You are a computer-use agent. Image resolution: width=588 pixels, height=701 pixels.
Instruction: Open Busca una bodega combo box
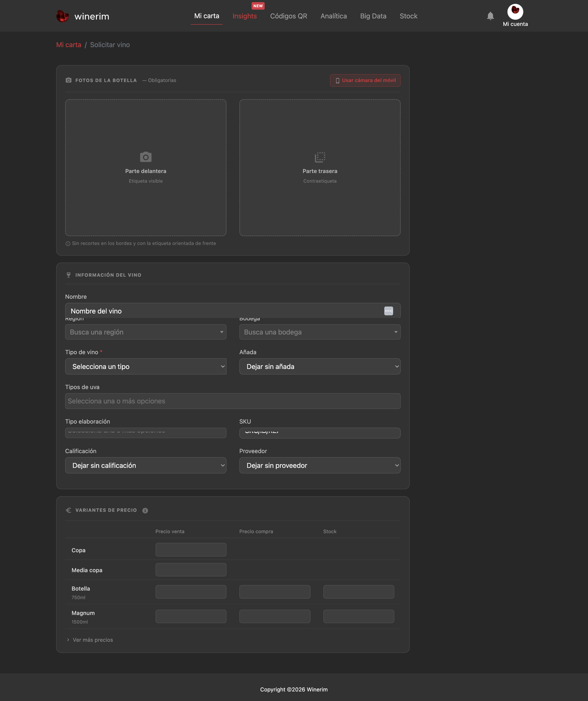[x=320, y=332]
